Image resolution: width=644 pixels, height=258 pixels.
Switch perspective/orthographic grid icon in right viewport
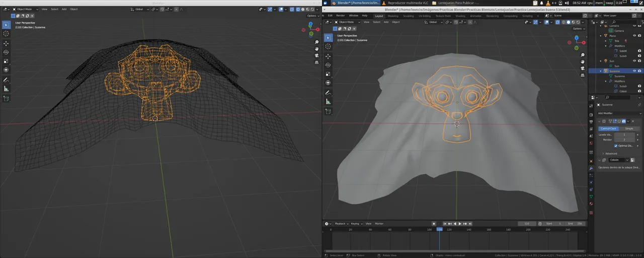coord(582,74)
